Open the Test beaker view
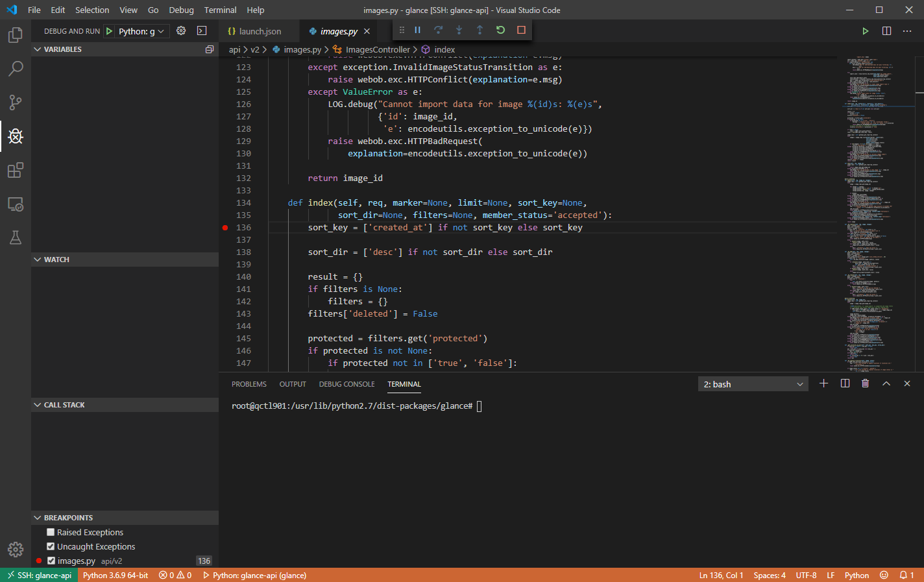 point(16,237)
